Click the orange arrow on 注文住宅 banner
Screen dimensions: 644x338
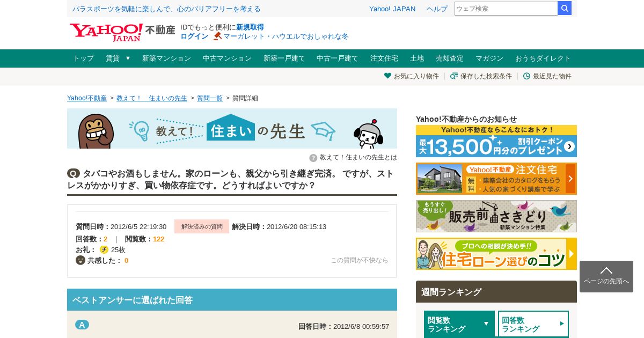click(570, 179)
